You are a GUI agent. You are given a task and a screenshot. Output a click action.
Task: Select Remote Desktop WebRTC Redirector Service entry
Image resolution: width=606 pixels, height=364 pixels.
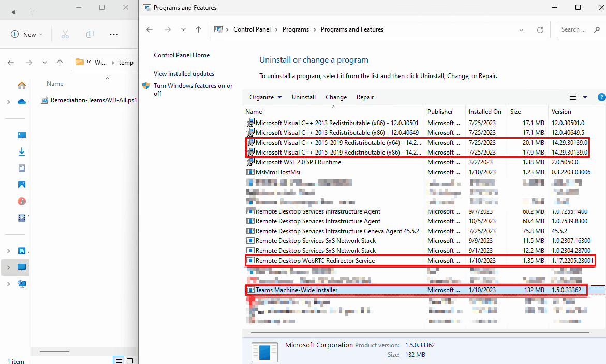coord(315,261)
